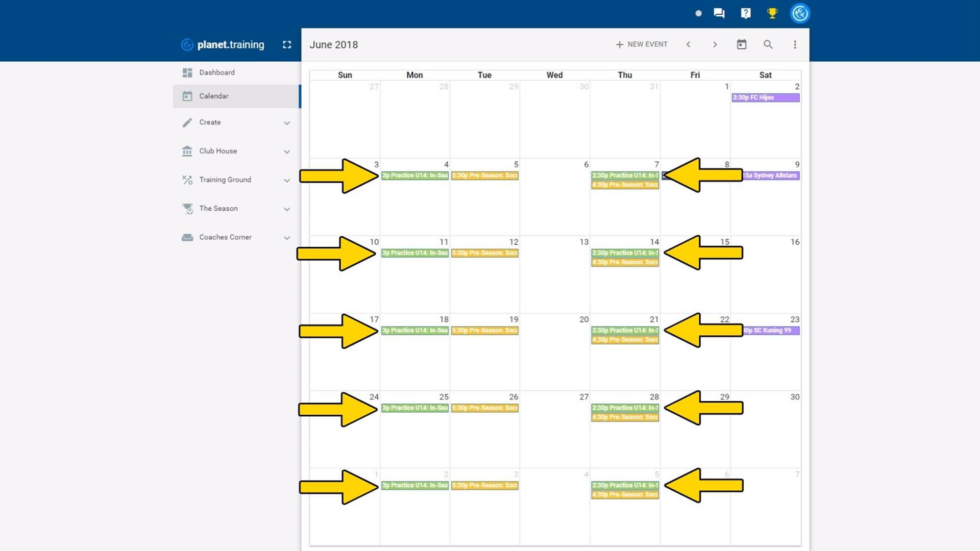Open the chat messages icon
Screen dimensions: 980x551
click(719, 13)
